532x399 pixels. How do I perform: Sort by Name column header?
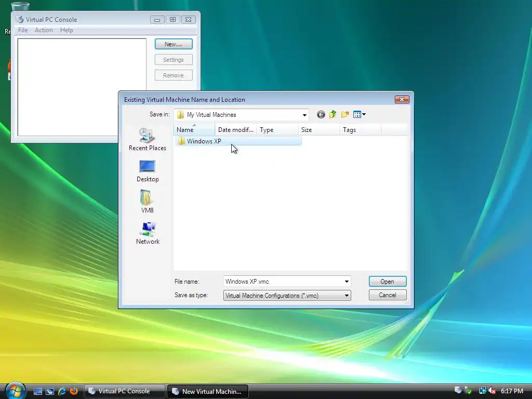pos(194,129)
